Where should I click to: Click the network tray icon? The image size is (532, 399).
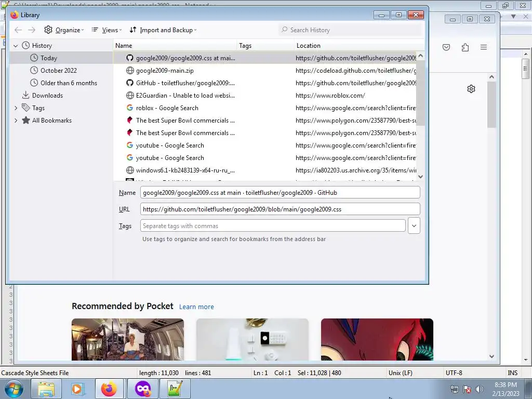point(454,389)
